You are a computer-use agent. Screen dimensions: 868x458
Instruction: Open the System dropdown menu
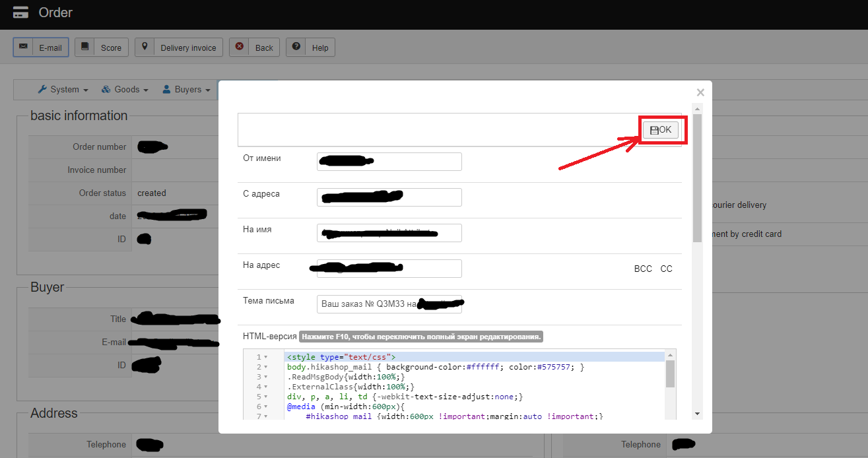[x=58, y=90]
